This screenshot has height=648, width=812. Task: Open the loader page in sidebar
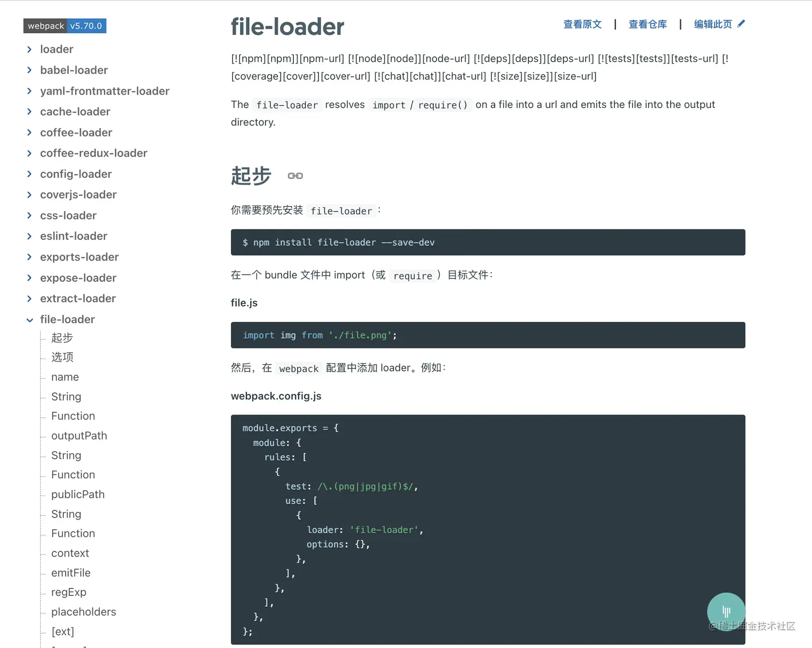click(x=56, y=49)
